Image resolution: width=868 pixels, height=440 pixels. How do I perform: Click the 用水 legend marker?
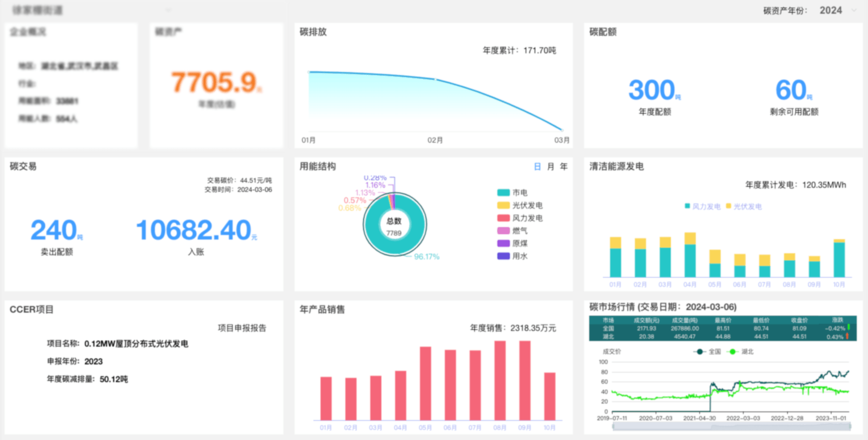pyautogui.click(x=503, y=256)
